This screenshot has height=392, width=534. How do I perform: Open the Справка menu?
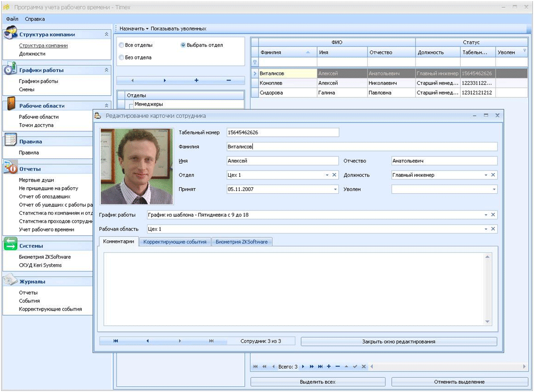click(x=35, y=19)
